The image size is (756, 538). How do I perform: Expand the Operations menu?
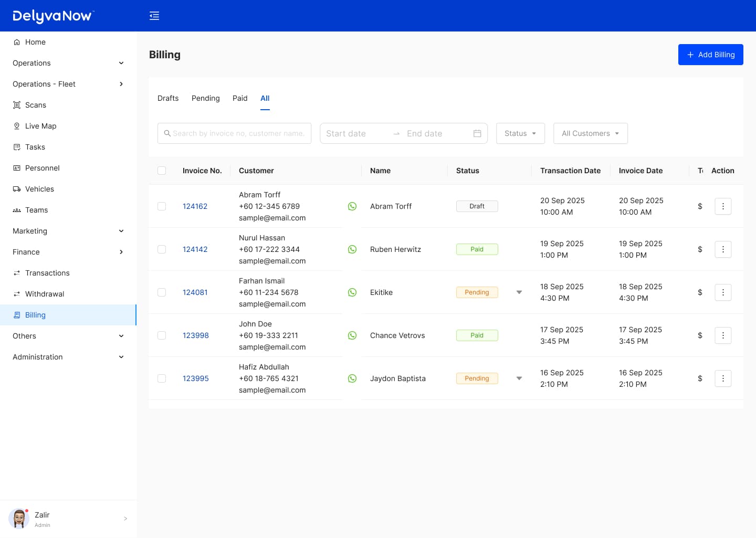tap(68, 63)
